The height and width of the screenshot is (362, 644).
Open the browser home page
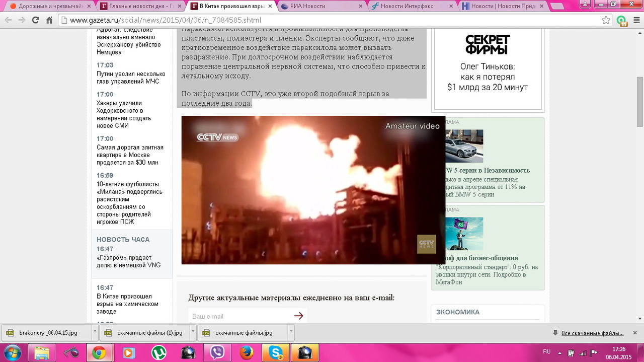(49, 20)
